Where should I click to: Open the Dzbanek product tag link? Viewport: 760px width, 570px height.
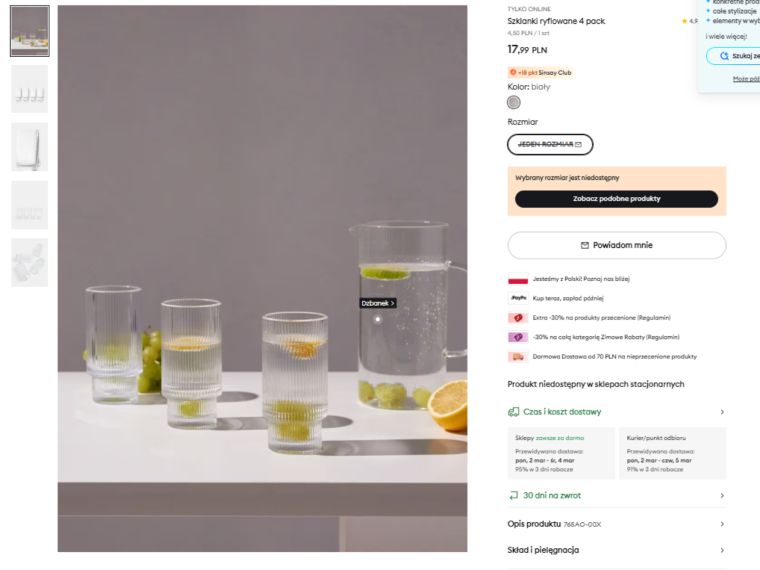(378, 303)
